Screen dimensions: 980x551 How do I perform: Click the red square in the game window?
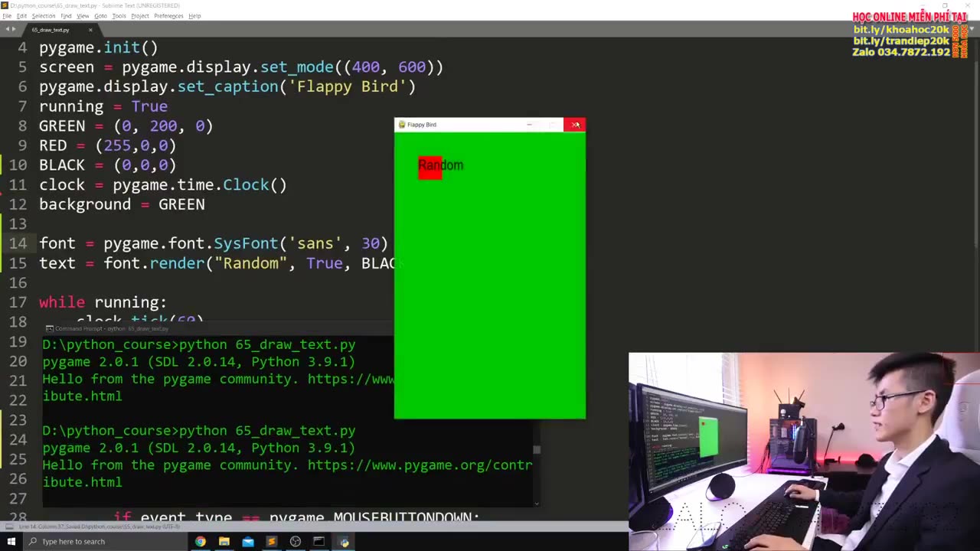pos(430,168)
